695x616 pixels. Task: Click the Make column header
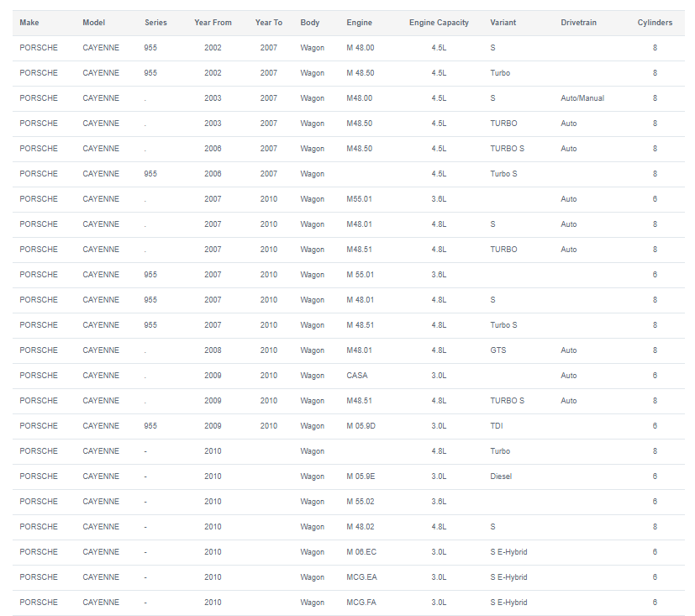tap(29, 23)
